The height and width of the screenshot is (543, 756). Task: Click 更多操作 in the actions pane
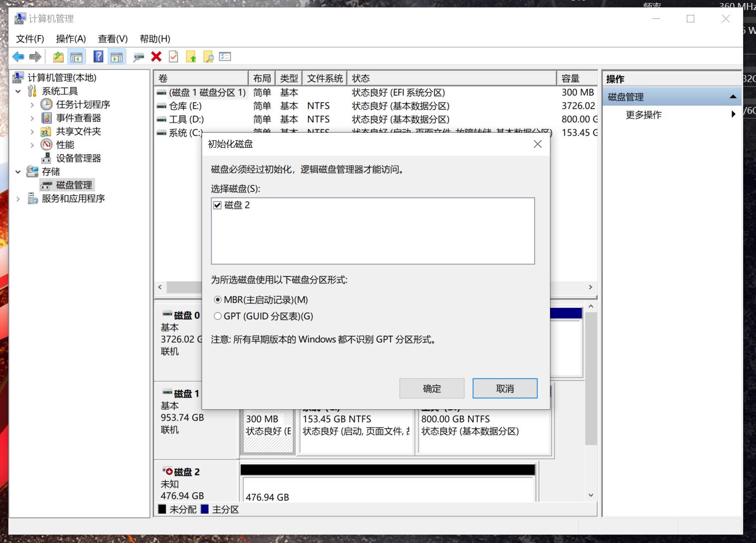(x=644, y=115)
